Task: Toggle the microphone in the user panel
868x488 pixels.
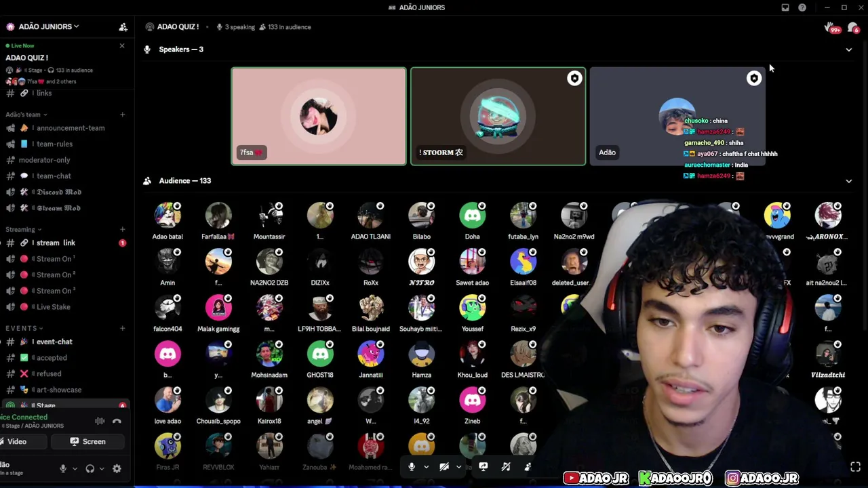Action: pyautogui.click(x=63, y=468)
